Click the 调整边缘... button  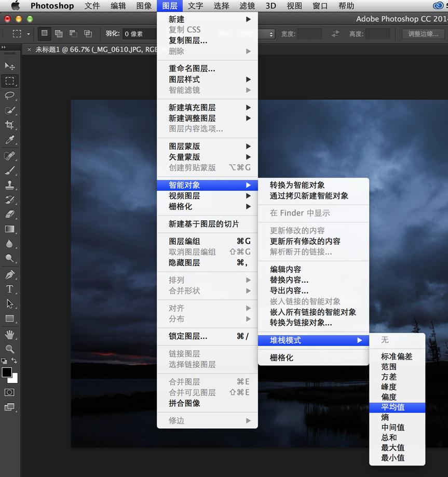point(423,34)
